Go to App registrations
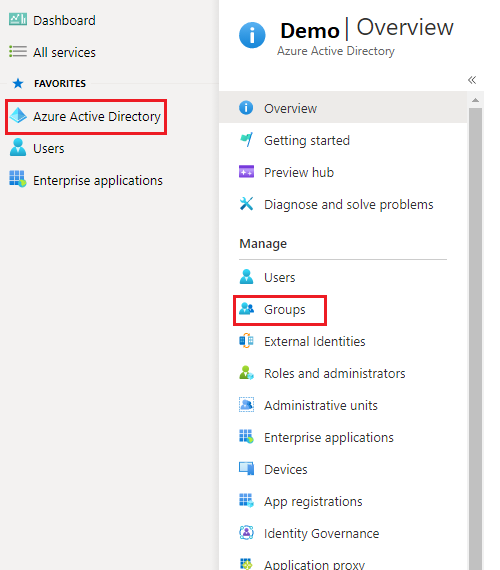This screenshot has height=570, width=500. click(313, 502)
